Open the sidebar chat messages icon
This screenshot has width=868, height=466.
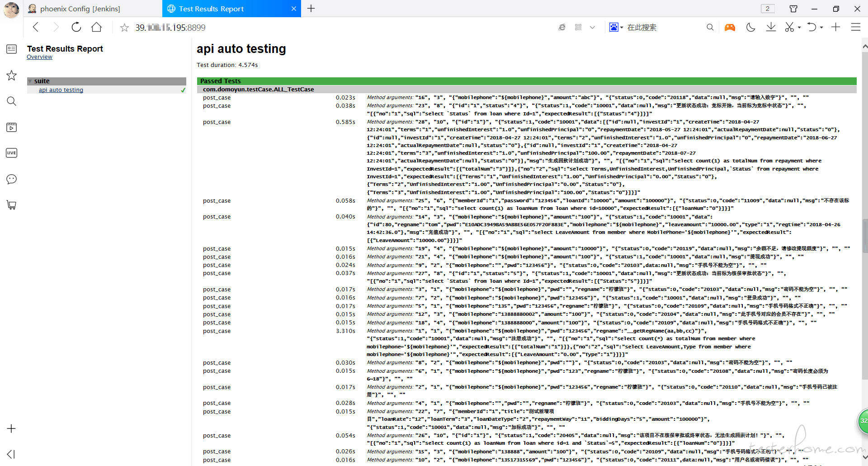click(11, 179)
